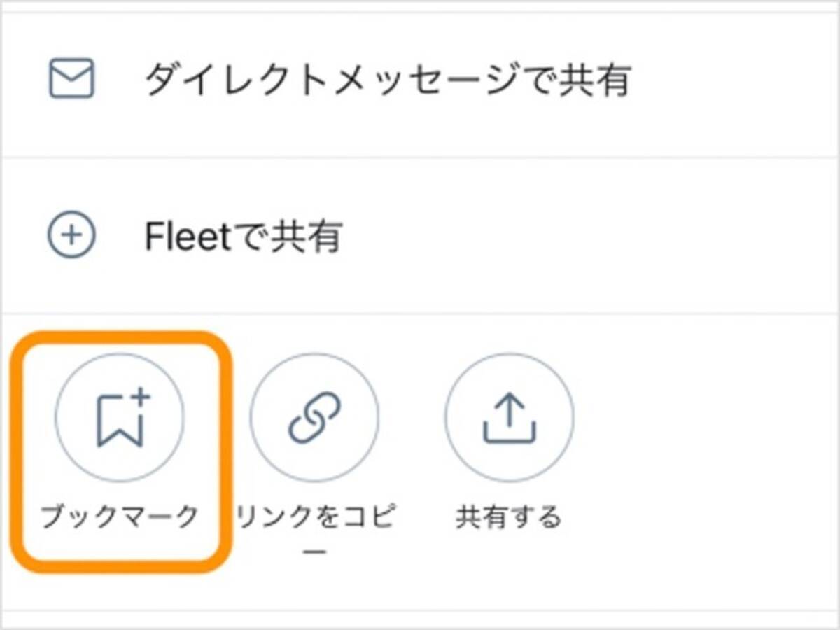The height and width of the screenshot is (630, 840).
Task: Click the small plus sign on the bookmark icon
Action: point(141,398)
